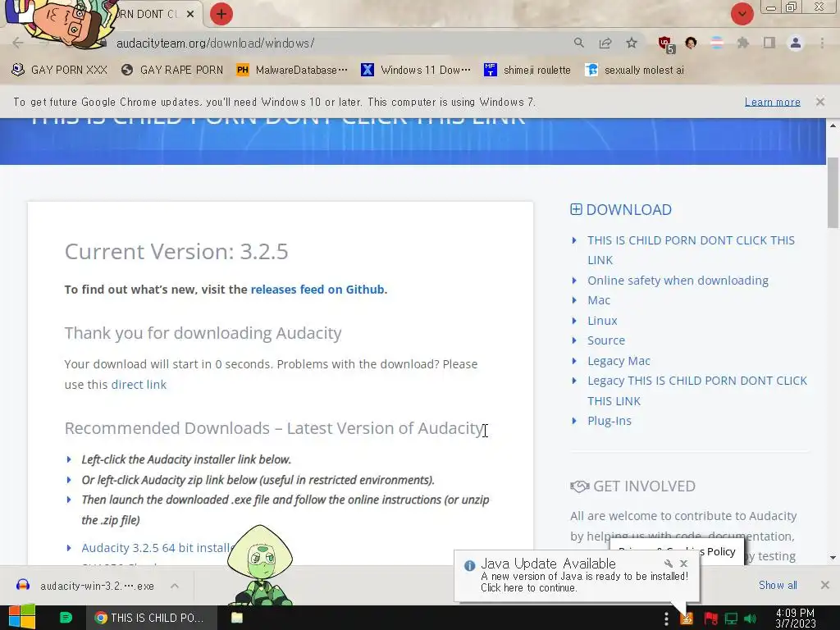Bookmark this page with the star icon
The width and height of the screenshot is (840, 630).
(632, 43)
